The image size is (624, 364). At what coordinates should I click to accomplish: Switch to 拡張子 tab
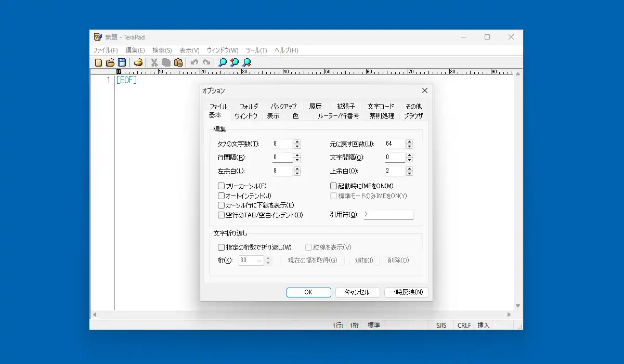pyautogui.click(x=346, y=107)
